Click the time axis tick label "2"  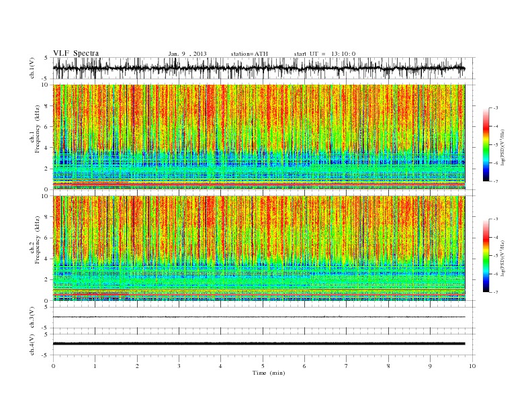tap(137, 366)
